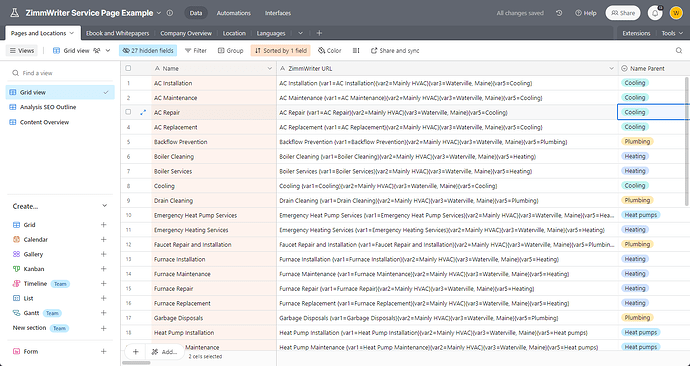Add a new row with plus button

click(136, 351)
